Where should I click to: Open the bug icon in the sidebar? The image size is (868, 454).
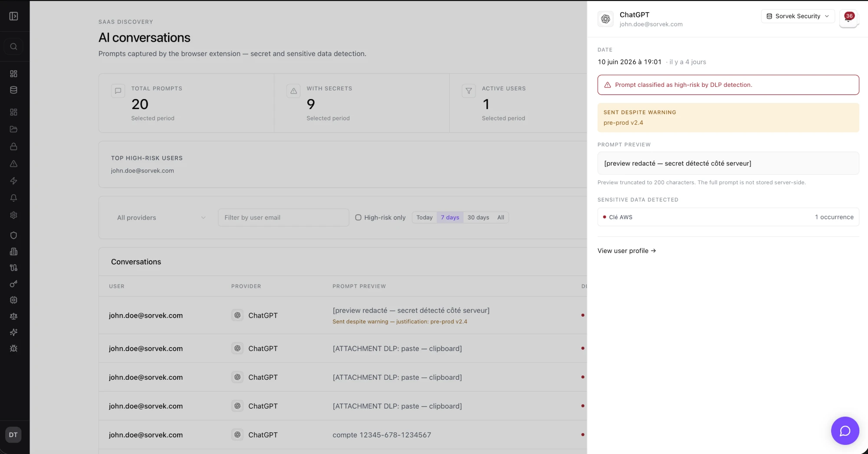[x=13, y=348]
